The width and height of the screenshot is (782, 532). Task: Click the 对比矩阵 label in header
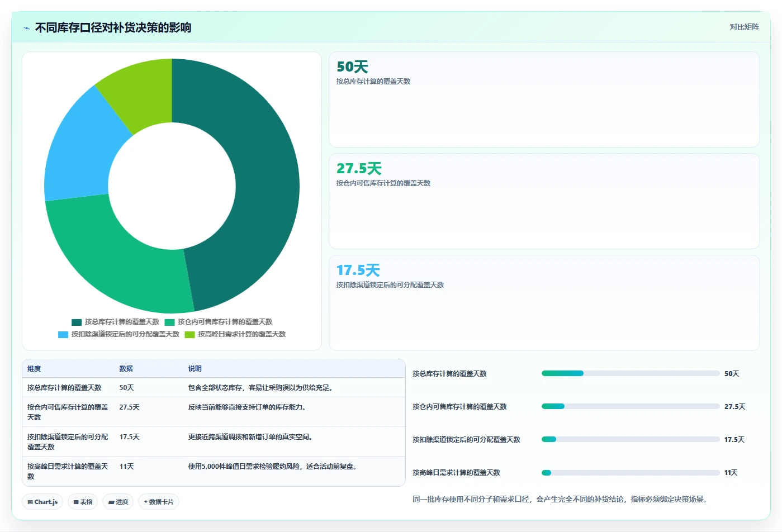tap(744, 27)
